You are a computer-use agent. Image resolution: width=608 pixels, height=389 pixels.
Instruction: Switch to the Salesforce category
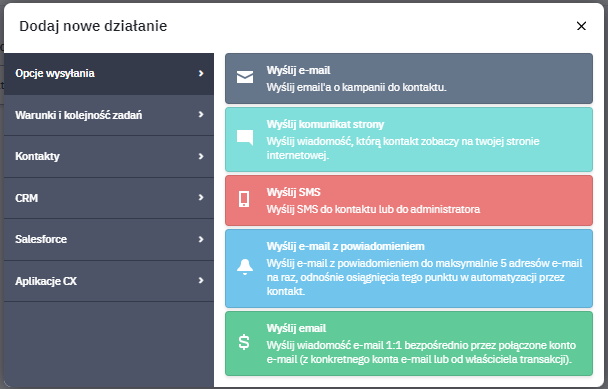[109, 240]
